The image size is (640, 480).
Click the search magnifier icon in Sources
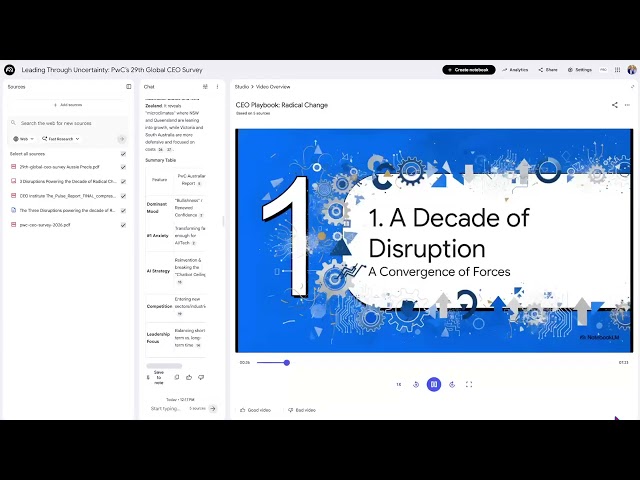click(13, 122)
